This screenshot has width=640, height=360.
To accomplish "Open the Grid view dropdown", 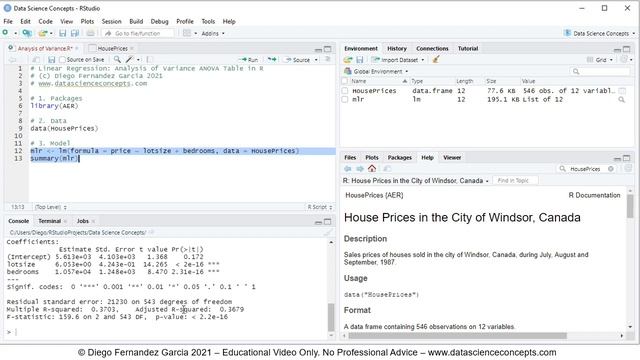I will 600,60.
